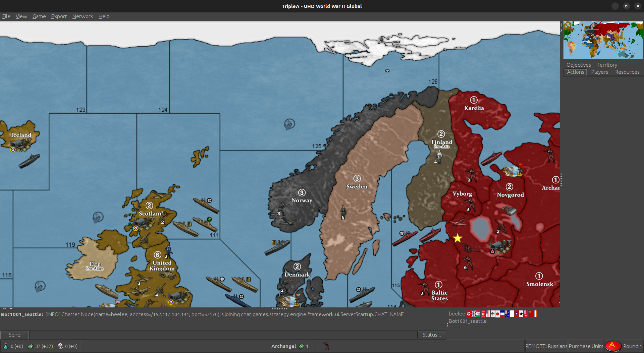Expand the chat pane with down arrow

[x=11, y=308]
